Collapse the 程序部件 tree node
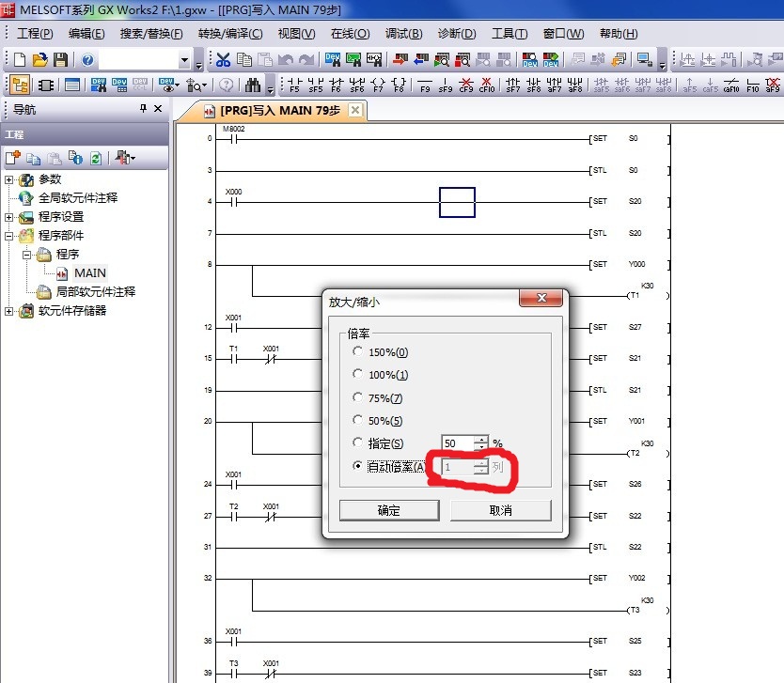Screen dimensions: 784x683 [x=9, y=236]
